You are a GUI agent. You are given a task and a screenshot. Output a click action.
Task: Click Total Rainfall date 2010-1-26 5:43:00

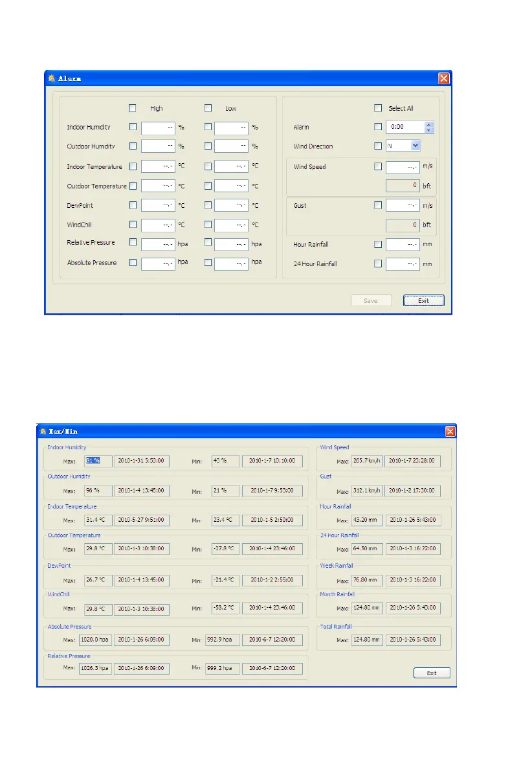point(413,640)
